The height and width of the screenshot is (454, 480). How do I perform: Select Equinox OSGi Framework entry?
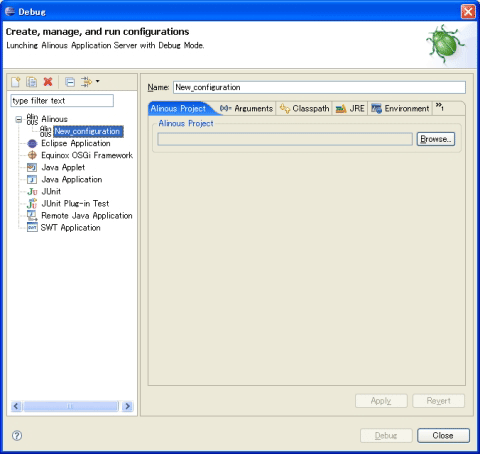coord(87,155)
